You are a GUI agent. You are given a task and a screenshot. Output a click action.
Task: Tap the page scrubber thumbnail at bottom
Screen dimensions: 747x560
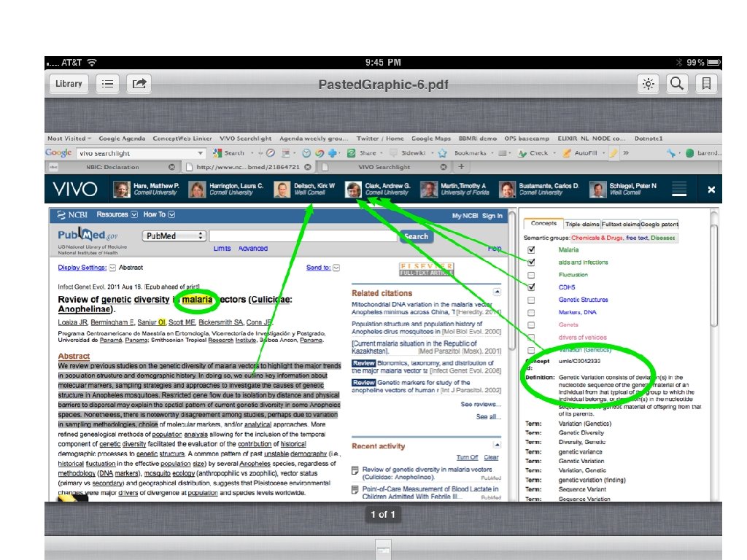pyautogui.click(x=383, y=549)
